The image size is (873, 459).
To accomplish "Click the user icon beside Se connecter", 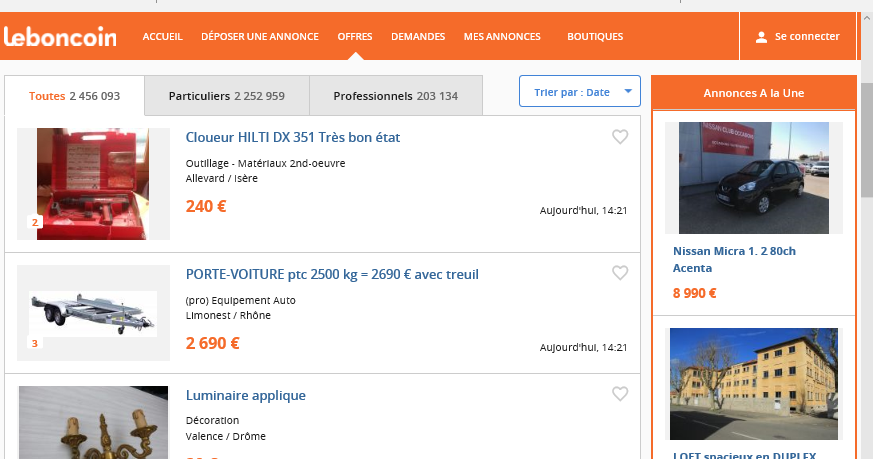I will [761, 37].
